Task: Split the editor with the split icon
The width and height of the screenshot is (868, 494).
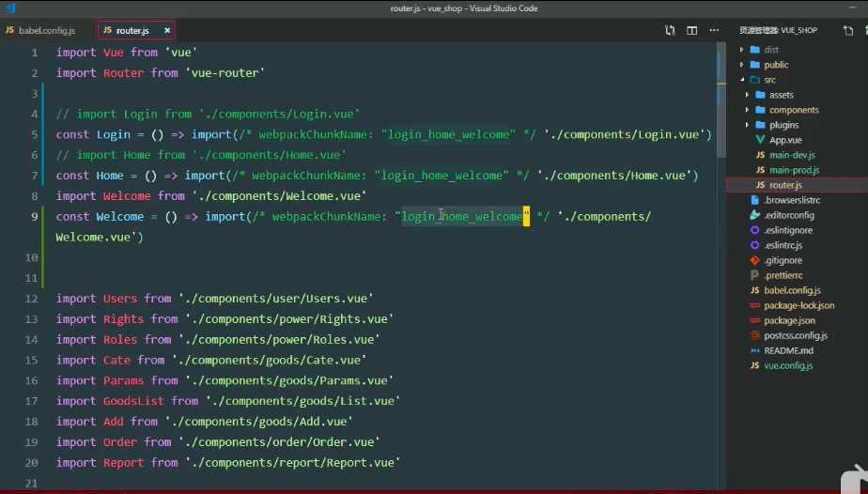Action: pyautogui.click(x=692, y=30)
